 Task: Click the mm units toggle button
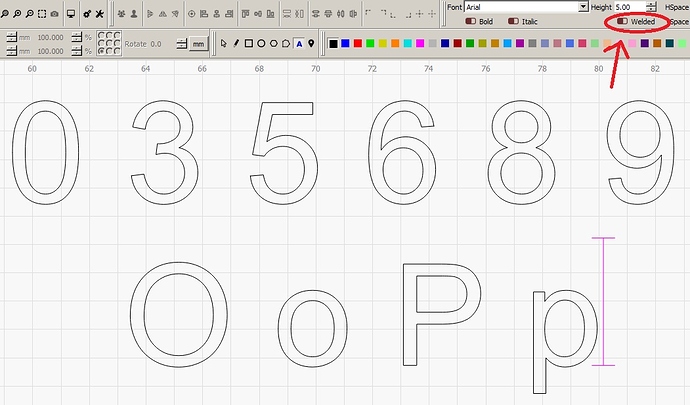(198, 44)
